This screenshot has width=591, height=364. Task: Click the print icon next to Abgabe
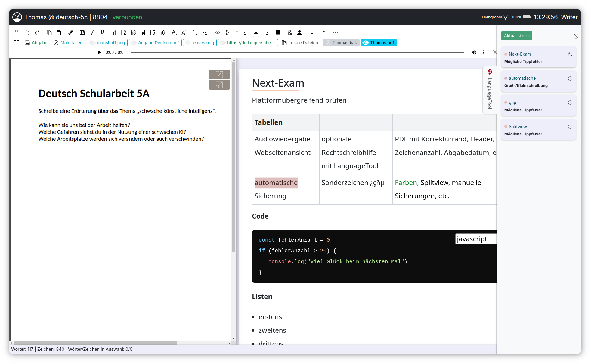(x=27, y=43)
